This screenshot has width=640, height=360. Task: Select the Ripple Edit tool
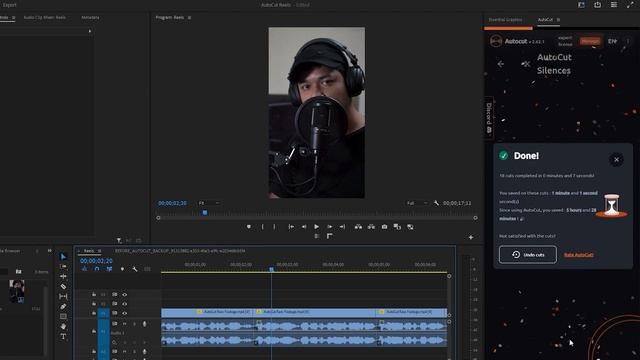[x=63, y=276]
